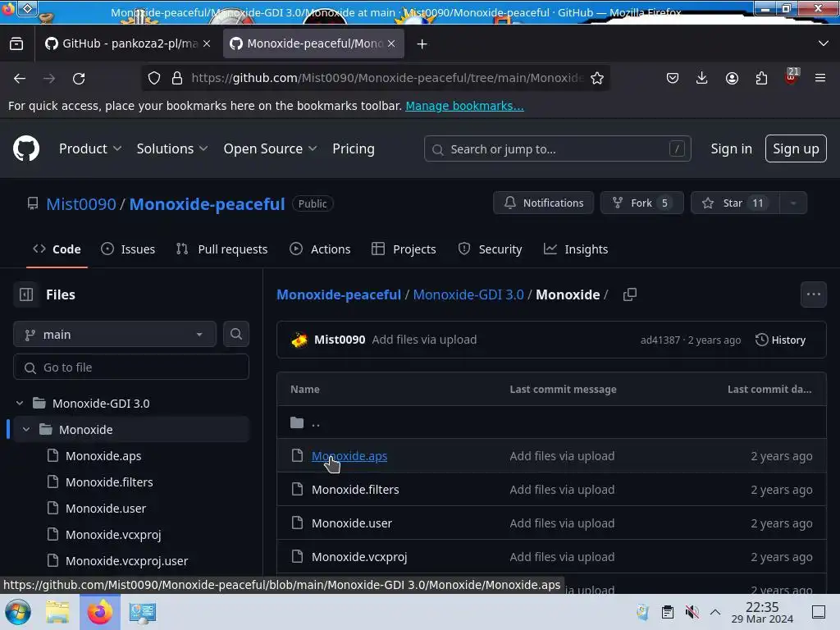Open the Firefox hamburger application menu
This screenshot has width=840, height=630.
pos(820,78)
